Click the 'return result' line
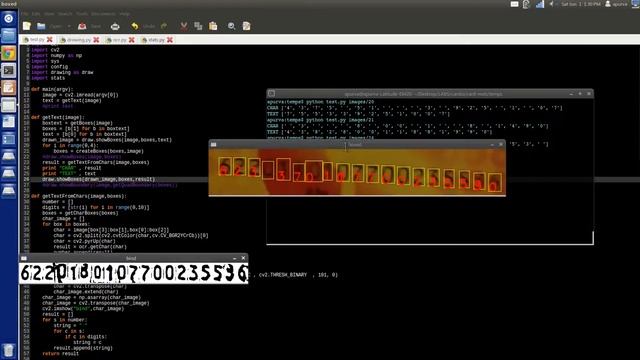This screenshot has height=360, width=640. coord(60,354)
